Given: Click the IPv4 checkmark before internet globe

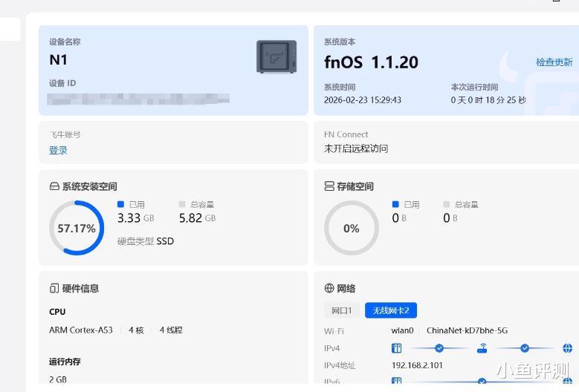Looking at the screenshot, I should [x=525, y=347].
